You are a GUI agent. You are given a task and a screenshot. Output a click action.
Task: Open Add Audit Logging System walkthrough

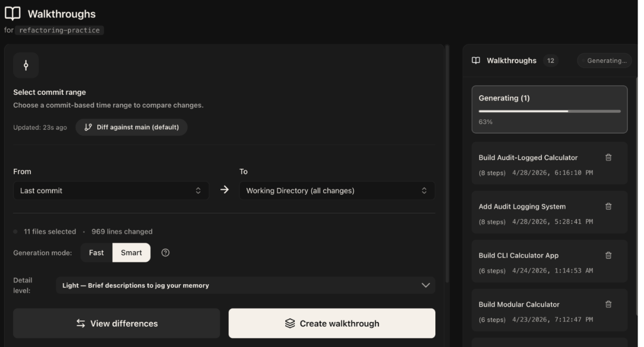tap(550, 212)
